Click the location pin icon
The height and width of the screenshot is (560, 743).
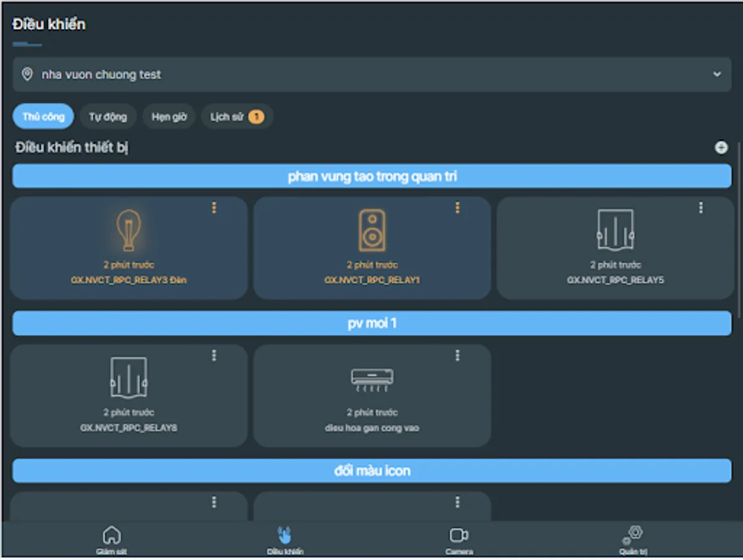(x=27, y=75)
